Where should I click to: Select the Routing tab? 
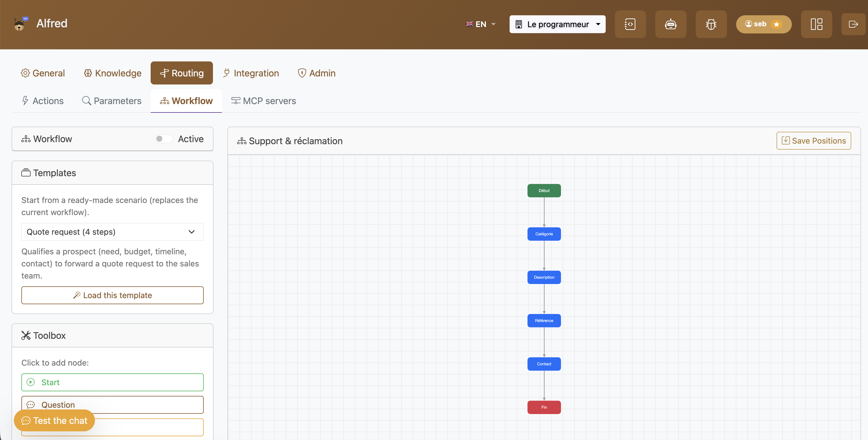click(182, 73)
